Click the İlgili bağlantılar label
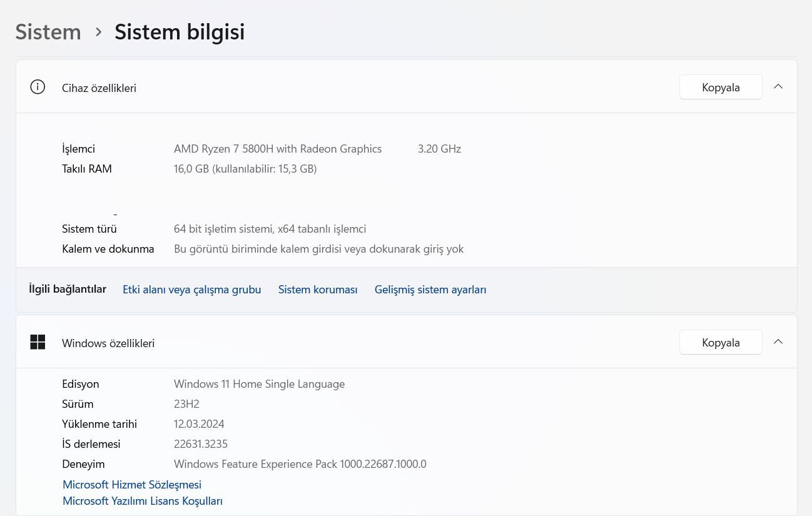Screen dimensions: 812x516 tap(68, 289)
